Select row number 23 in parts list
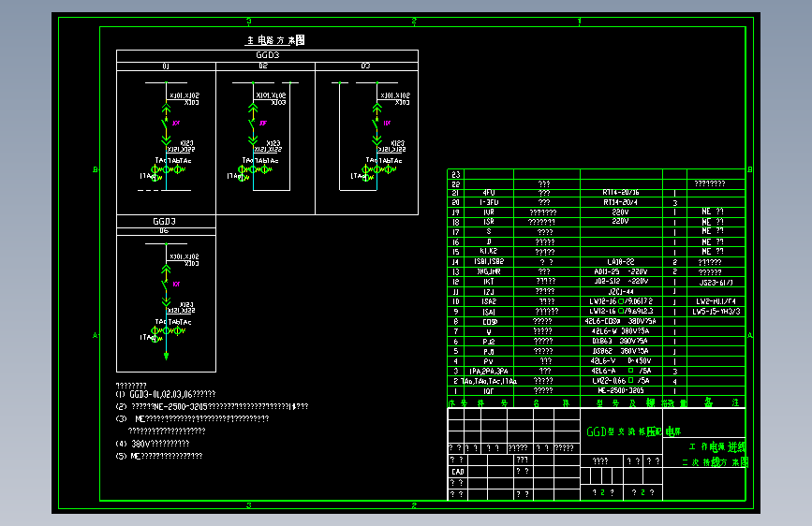Screen dimensions: 812x526 point(456,174)
